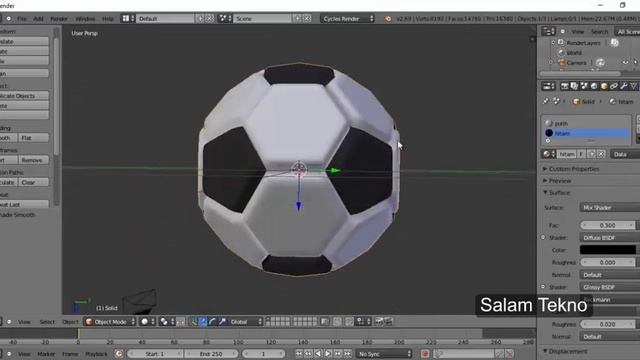The height and width of the screenshot is (360, 640).
Task: Open the Scene selector field
Action: [262, 19]
